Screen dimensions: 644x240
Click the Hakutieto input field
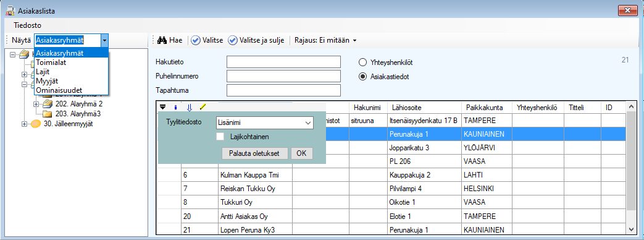pos(284,62)
